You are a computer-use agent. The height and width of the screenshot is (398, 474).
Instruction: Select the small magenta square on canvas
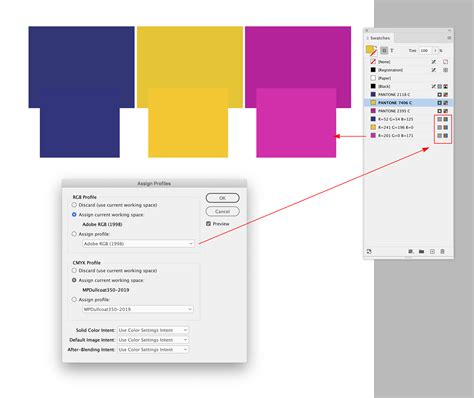point(296,123)
